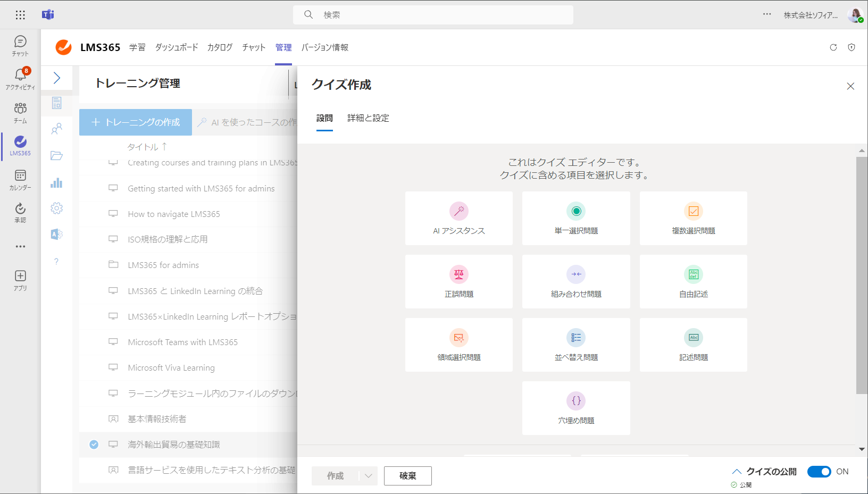Insert a 正誤問題 question type
Viewport: 868px width, 494px height.
pos(458,281)
